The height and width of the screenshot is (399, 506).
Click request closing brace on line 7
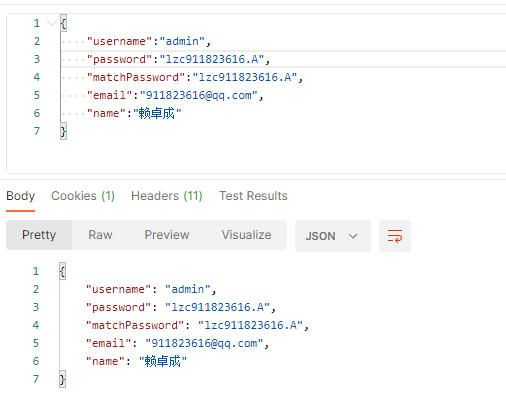(63, 131)
